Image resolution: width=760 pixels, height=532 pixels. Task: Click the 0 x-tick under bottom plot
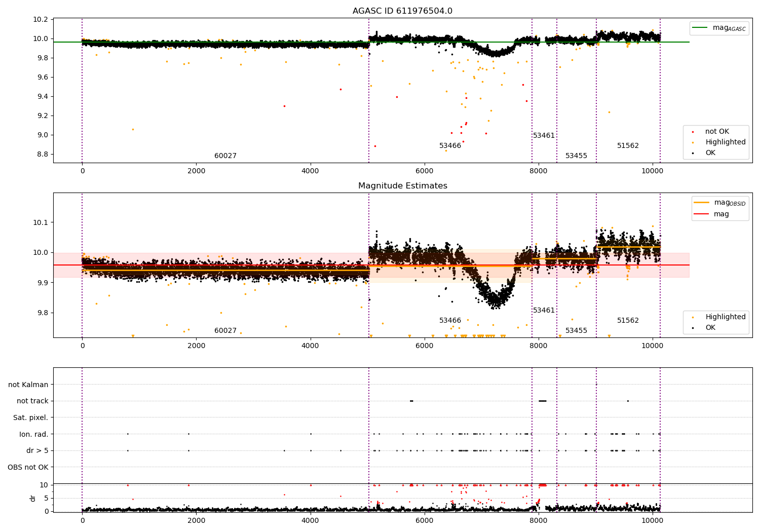tap(82, 521)
